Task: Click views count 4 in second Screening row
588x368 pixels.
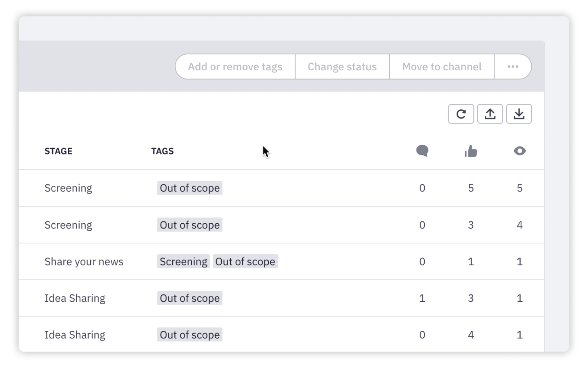Action: (x=519, y=225)
